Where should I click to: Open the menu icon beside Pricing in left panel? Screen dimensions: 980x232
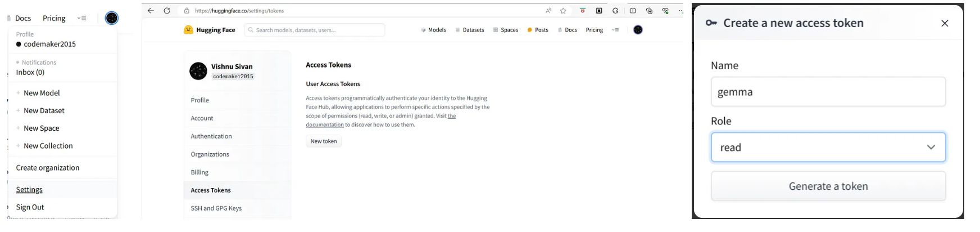pos(82,18)
